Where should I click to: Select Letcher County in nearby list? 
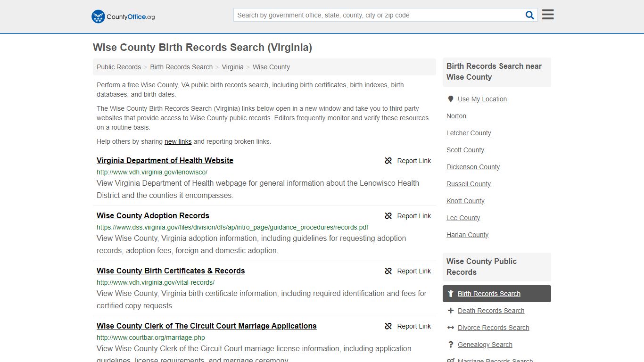click(469, 133)
